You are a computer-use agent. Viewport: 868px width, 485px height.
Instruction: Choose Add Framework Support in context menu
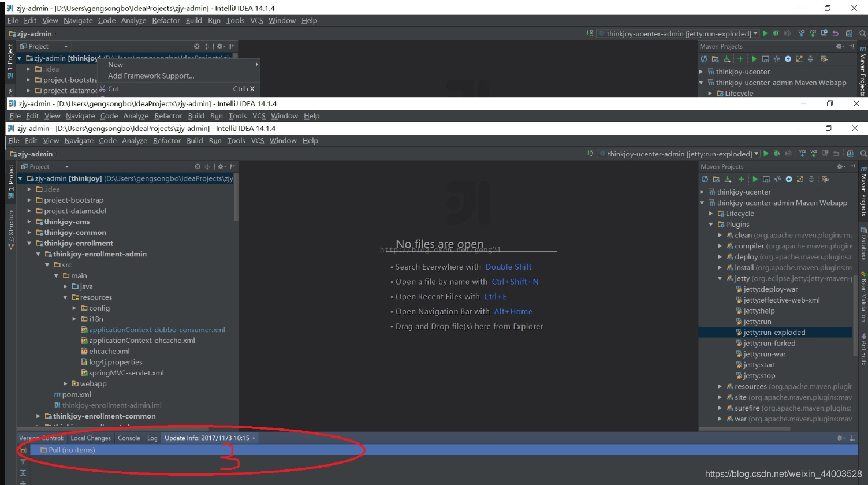(x=151, y=76)
